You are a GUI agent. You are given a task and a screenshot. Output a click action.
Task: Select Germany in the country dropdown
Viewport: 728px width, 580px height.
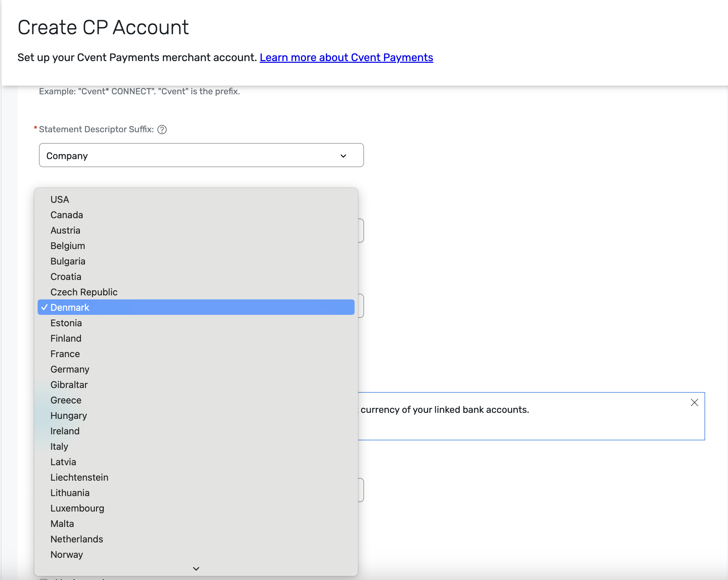tap(196, 369)
